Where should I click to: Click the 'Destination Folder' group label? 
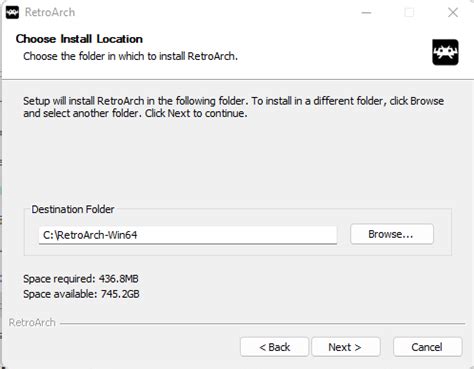[73, 209]
